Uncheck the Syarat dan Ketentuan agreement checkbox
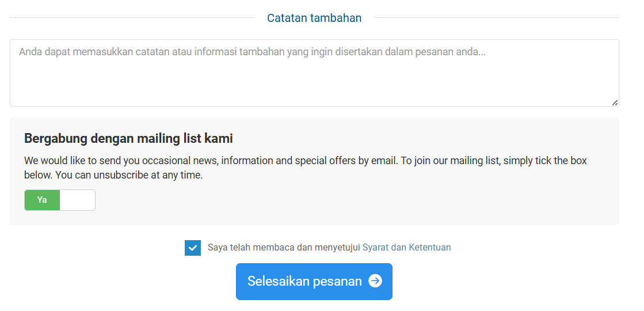The width and height of the screenshot is (644, 311). [193, 248]
